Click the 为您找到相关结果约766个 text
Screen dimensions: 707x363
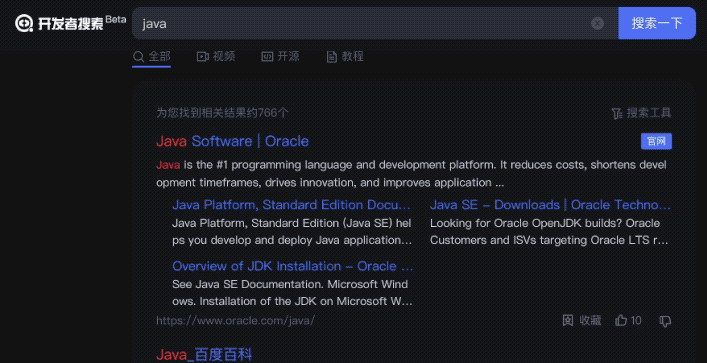222,113
